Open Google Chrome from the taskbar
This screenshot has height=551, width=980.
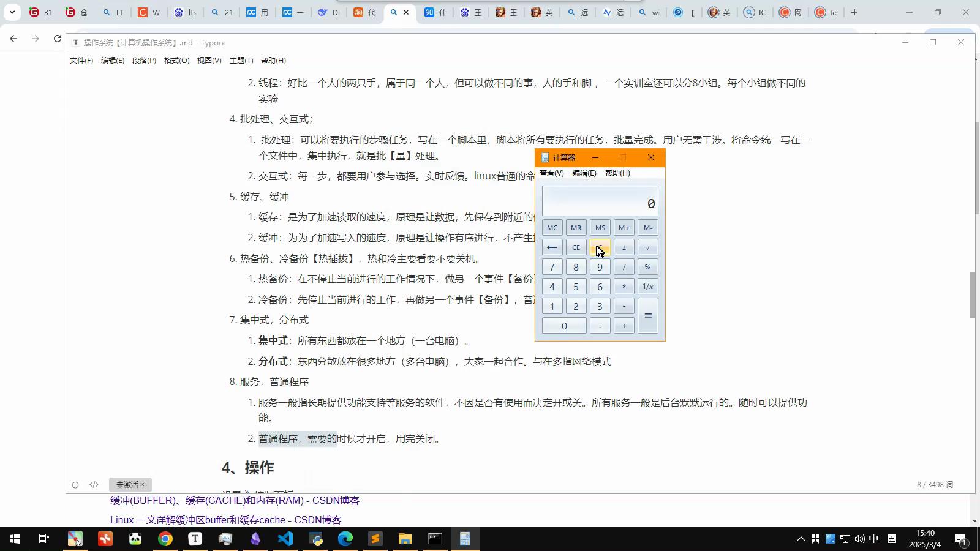point(165,539)
